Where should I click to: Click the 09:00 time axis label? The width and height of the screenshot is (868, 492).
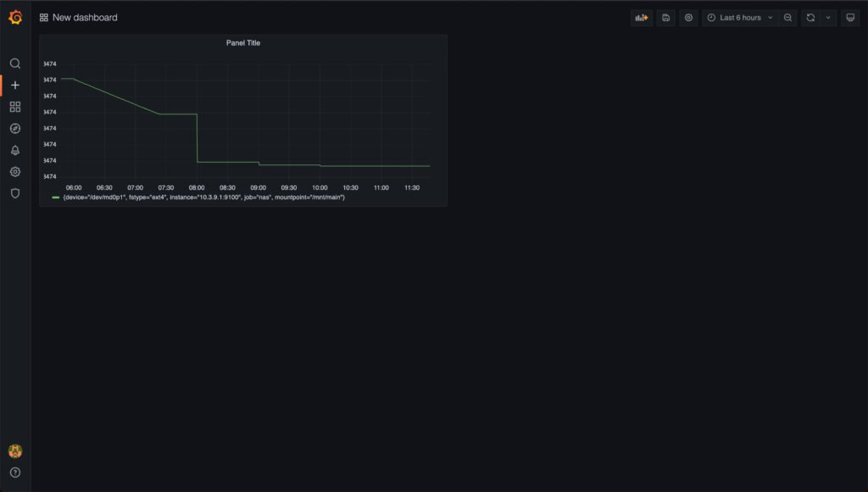[258, 188]
